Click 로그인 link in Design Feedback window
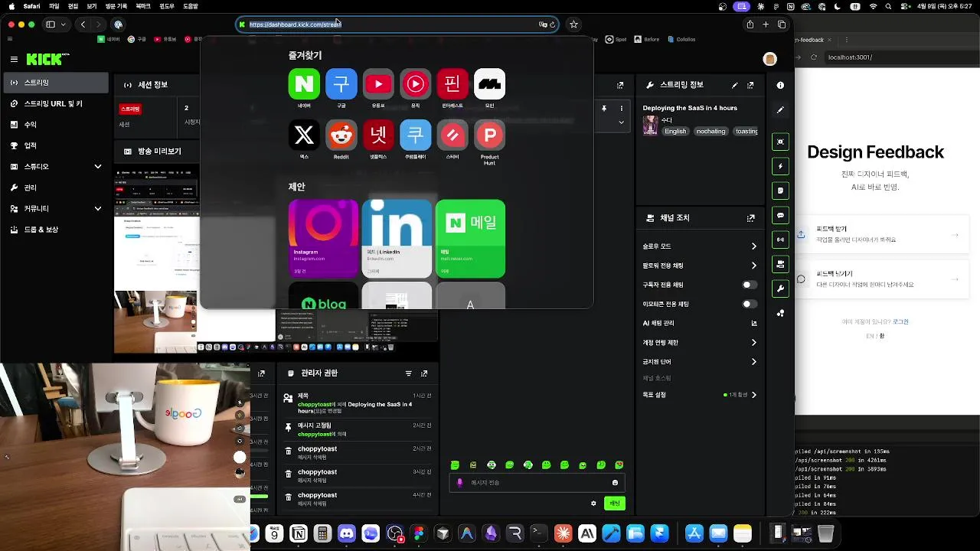The width and height of the screenshot is (980, 551). (901, 322)
